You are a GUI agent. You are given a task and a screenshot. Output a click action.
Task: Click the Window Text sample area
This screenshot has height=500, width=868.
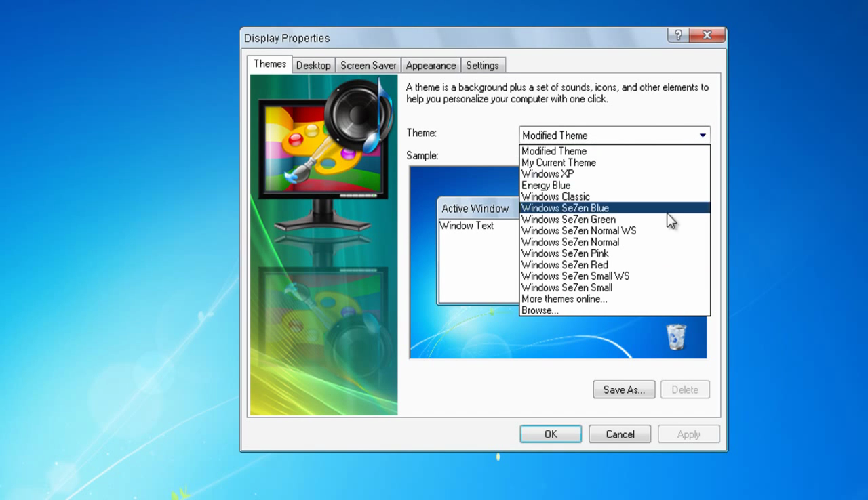click(467, 226)
